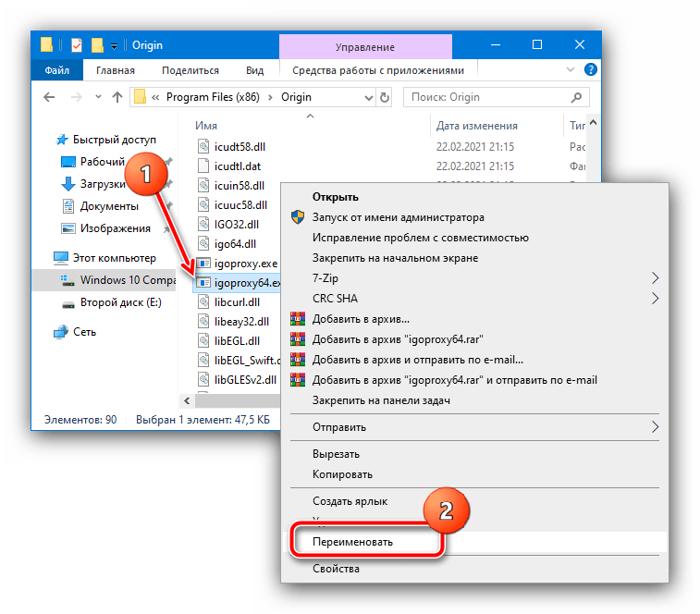
Task: Open Документы in navigation pane
Action: 100,206
